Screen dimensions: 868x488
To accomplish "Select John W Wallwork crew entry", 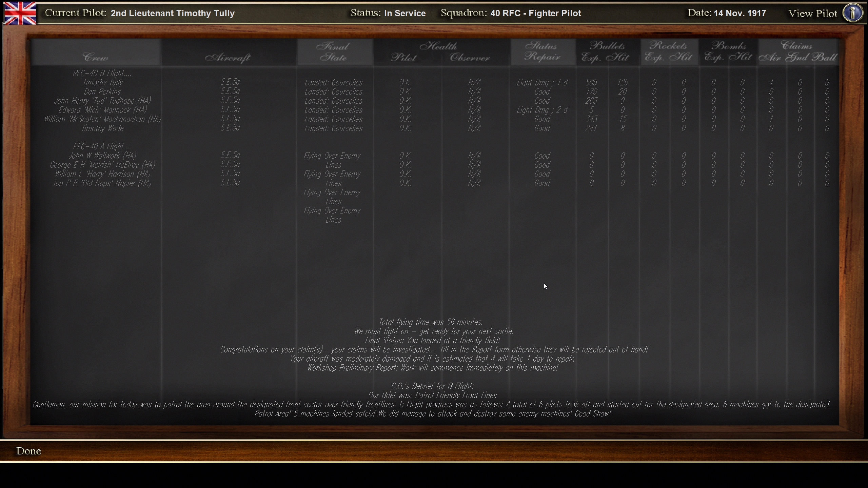I will coord(102,156).
